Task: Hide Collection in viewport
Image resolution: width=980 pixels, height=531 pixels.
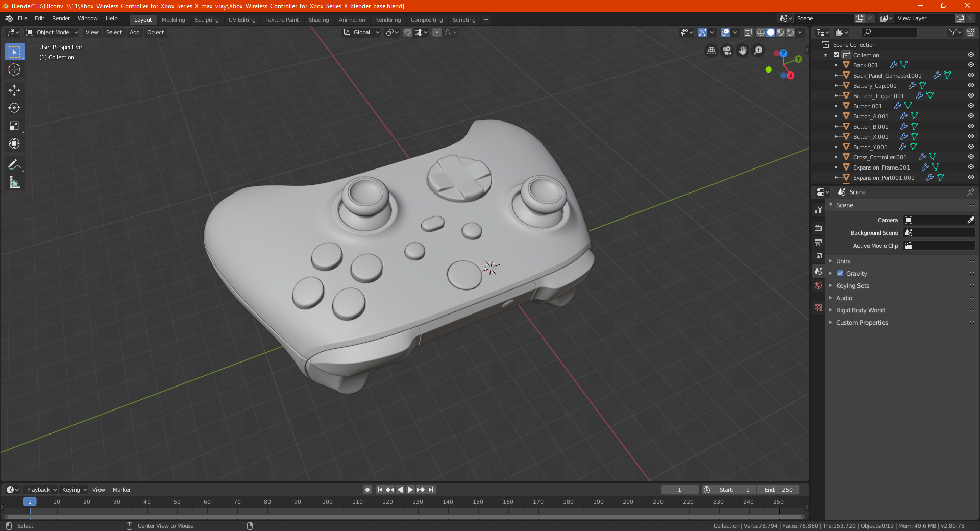Action: point(970,55)
